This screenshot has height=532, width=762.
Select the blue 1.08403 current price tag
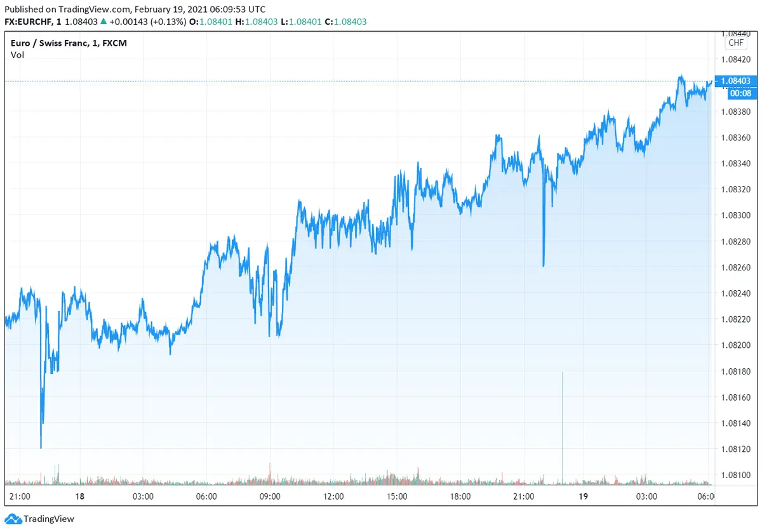coord(735,81)
